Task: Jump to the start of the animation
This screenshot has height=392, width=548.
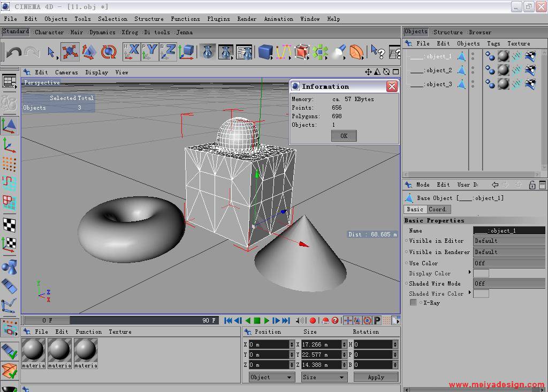Action: pyautogui.click(x=228, y=320)
